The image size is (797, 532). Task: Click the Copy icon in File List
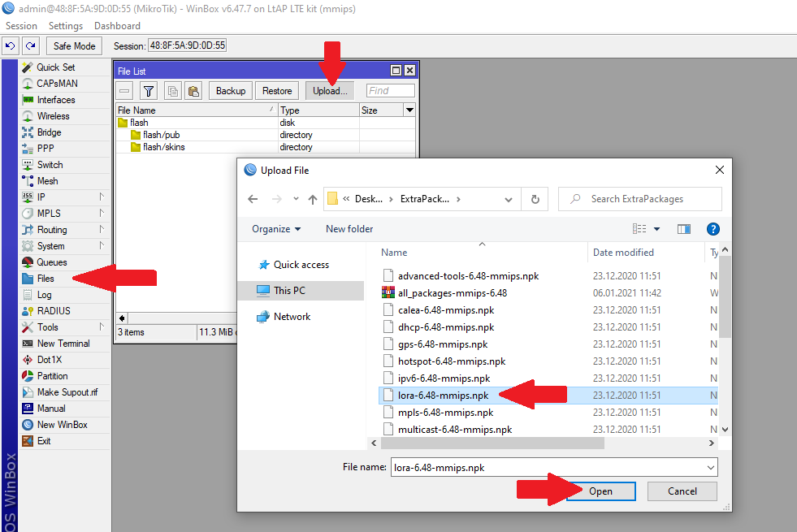(173, 91)
